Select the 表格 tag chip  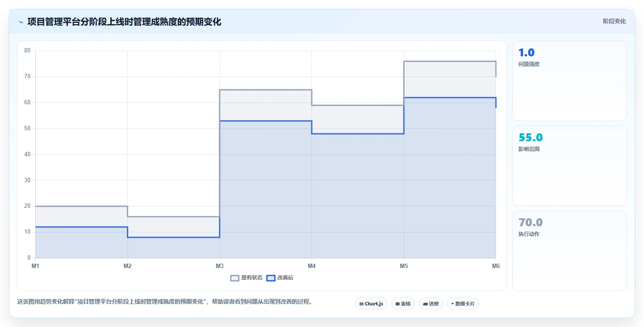click(x=403, y=304)
